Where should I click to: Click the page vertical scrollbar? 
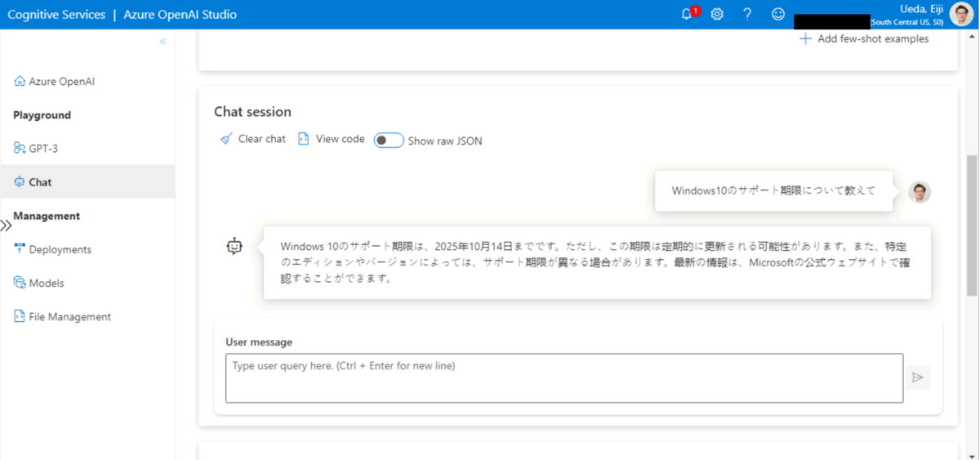pos(972,225)
